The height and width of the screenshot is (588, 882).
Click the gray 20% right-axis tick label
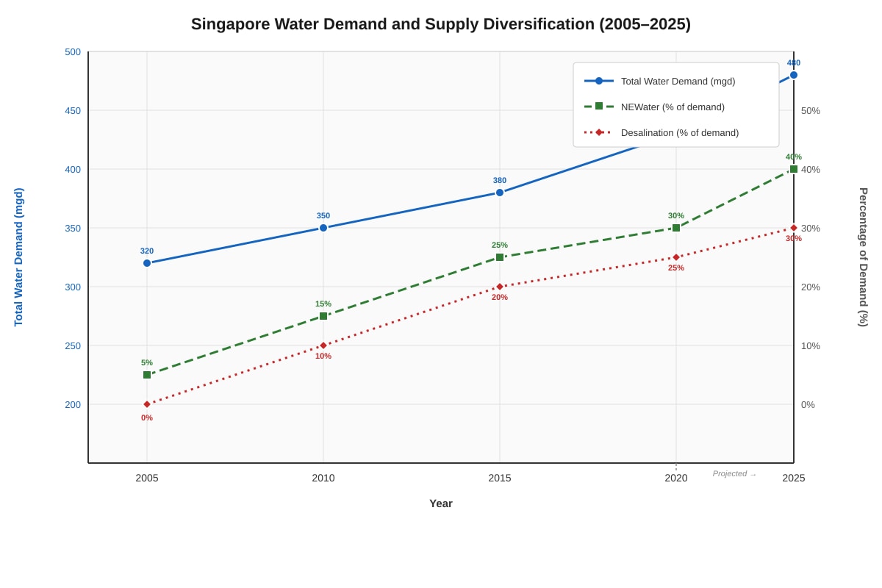(811, 287)
